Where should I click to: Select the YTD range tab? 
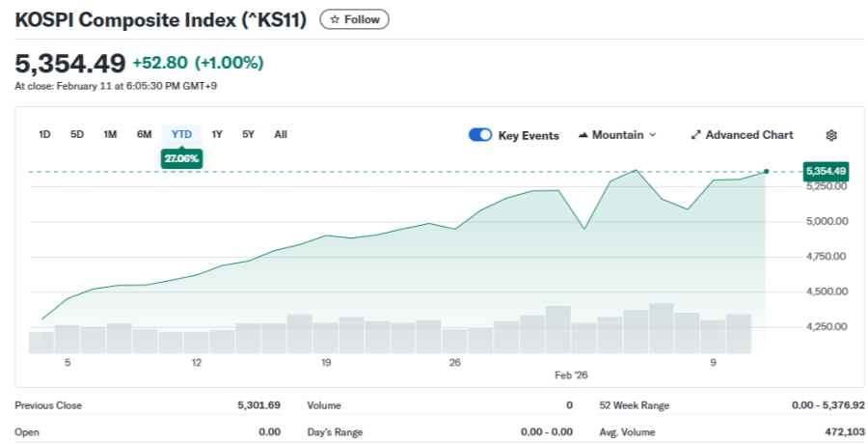point(181,134)
